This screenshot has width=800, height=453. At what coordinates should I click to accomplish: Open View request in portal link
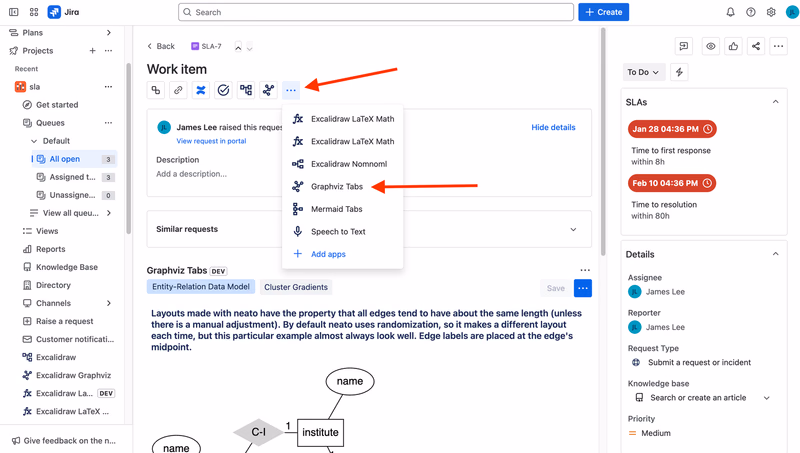click(211, 141)
